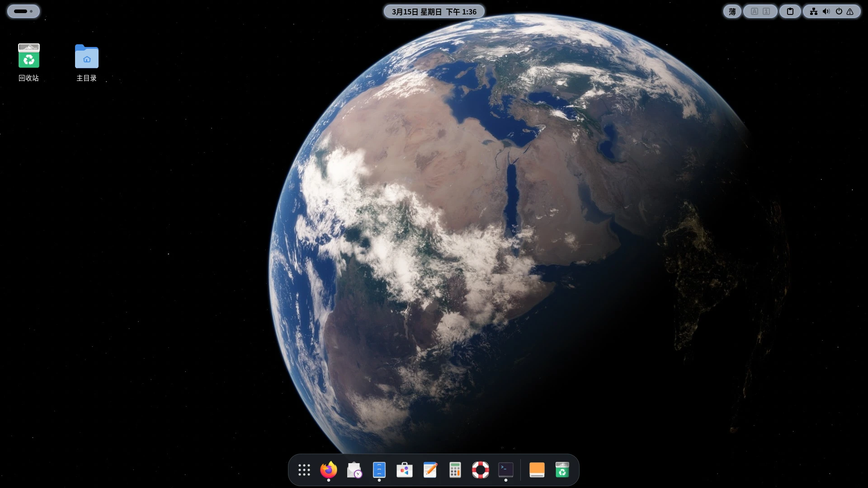Viewport: 868px width, 488px height.
Task: Launch the Software store app
Action: (405, 470)
